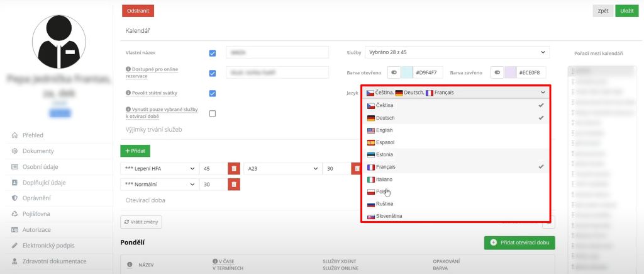Open the Barva otevřeno color swatch
Viewport: 644px width, 274px height.
tap(406, 72)
